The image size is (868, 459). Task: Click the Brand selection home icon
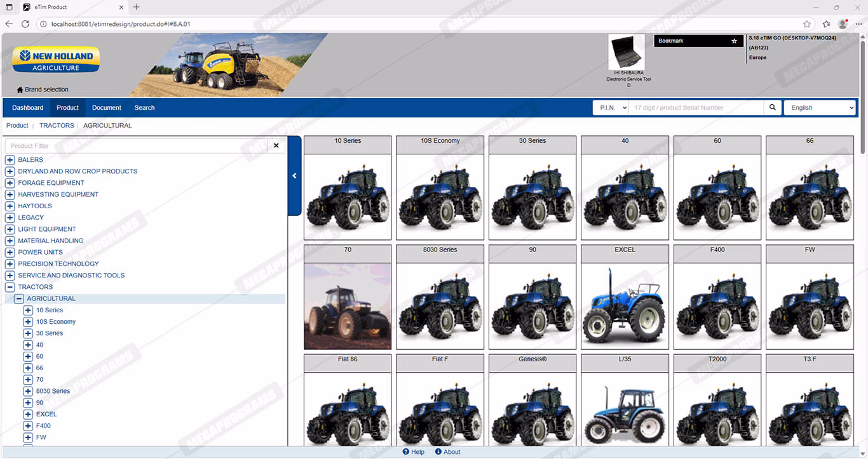(x=20, y=90)
